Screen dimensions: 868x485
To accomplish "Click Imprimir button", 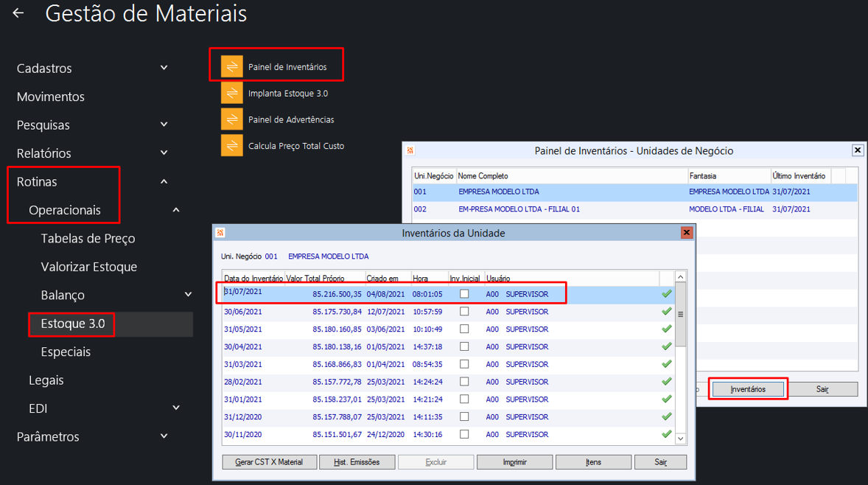I will tap(515, 461).
